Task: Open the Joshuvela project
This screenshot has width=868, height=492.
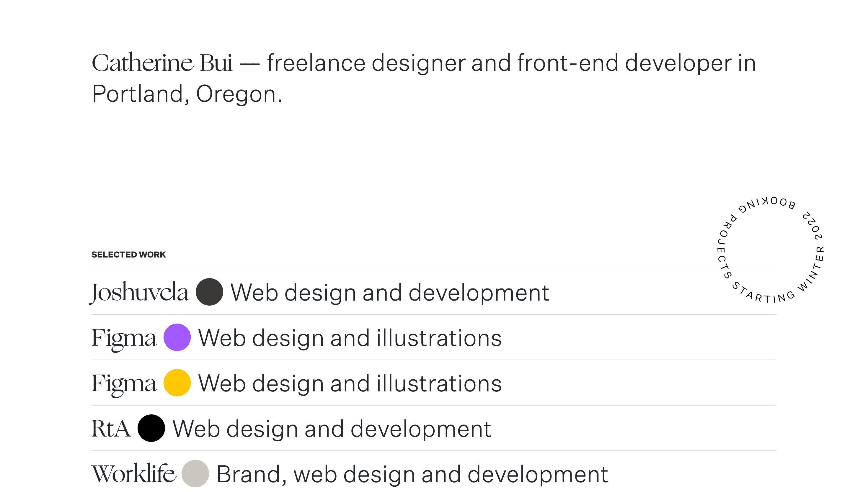Action: 140,293
